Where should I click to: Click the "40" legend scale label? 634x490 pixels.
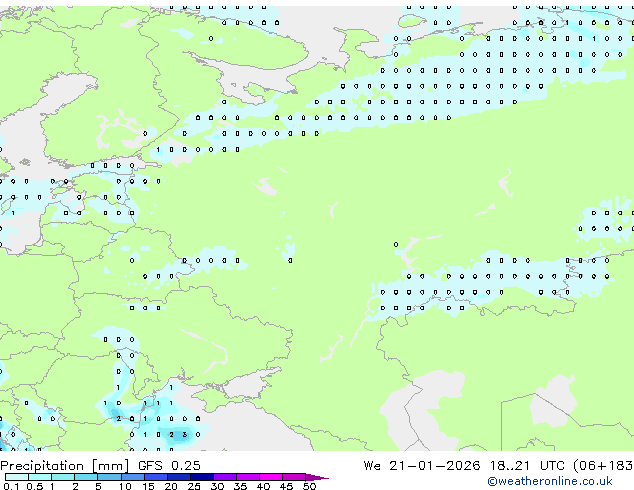(263, 486)
